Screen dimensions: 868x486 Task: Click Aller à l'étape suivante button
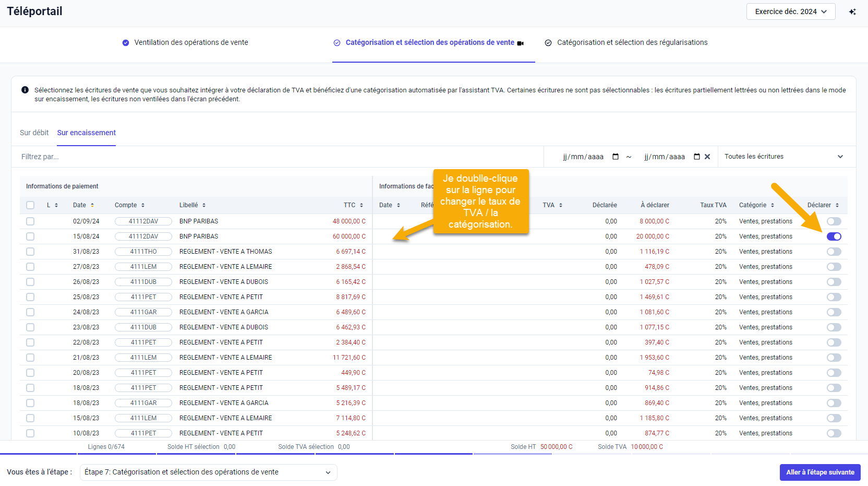[x=819, y=472]
